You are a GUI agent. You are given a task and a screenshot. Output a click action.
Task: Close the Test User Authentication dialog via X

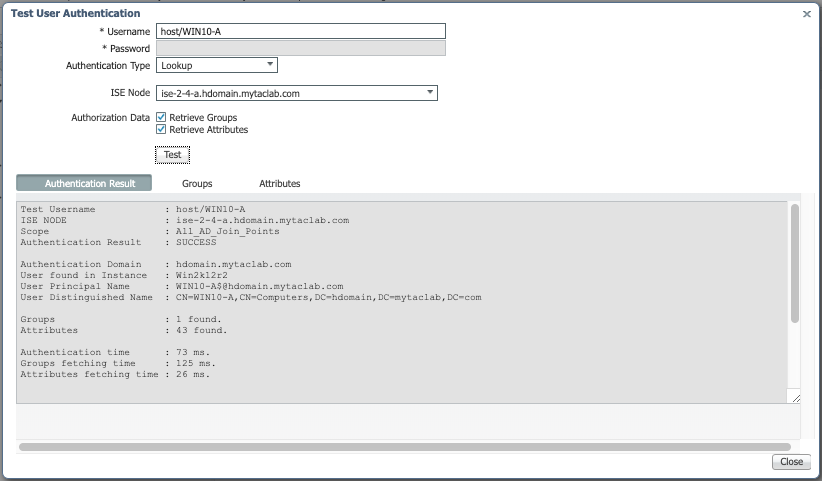[807, 14]
